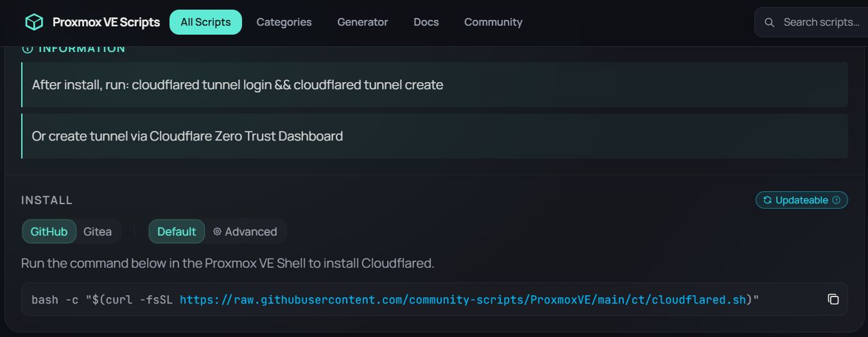Go to the Generator page
The image size is (868, 337).
[363, 22]
